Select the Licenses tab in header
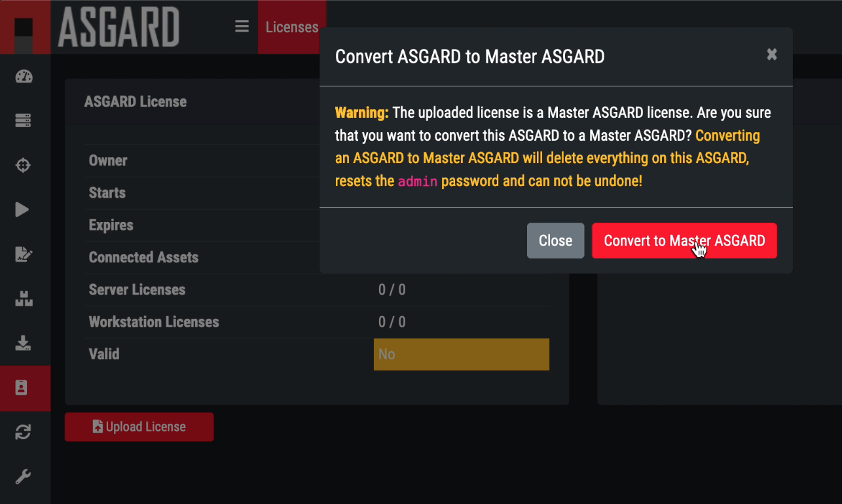Viewport: 842px width, 504px height. pos(291,27)
